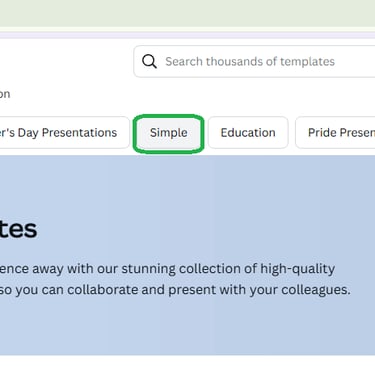Image resolution: width=375 pixels, height=366 pixels.
Task: Open the Education category chip
Action: tap(248, 133)
